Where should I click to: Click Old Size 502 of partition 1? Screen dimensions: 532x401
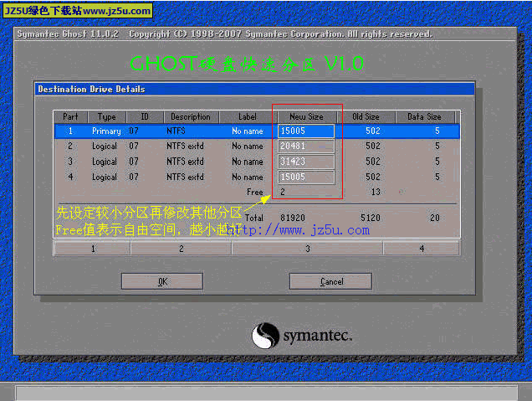372,131
